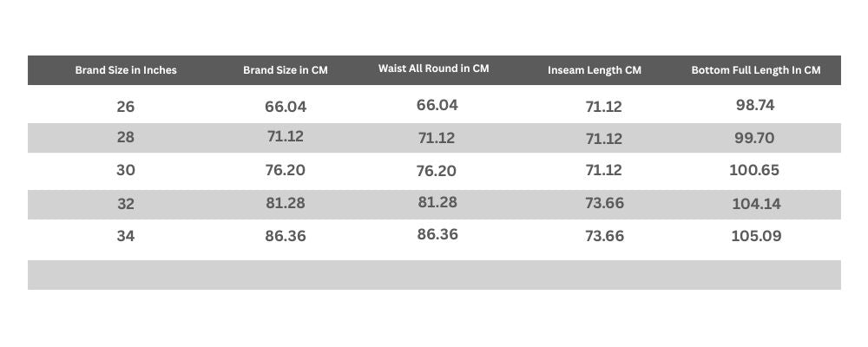Select the 99.70 bottom length cell

tap(755, 138)
